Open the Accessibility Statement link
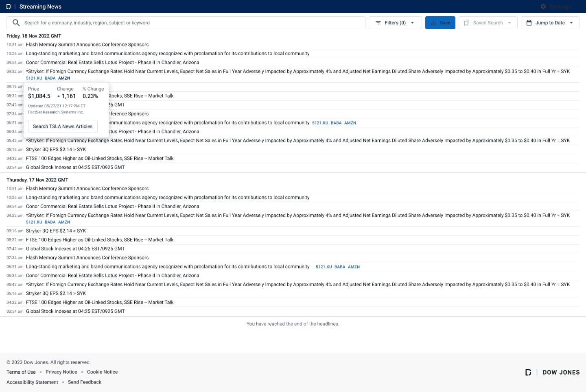 tap(32, 382)
